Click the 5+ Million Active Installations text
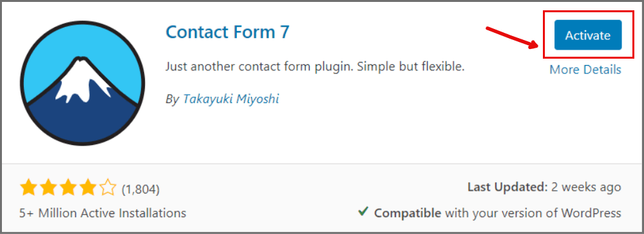The height and width of the screenshot is (234, 644). 102,213
